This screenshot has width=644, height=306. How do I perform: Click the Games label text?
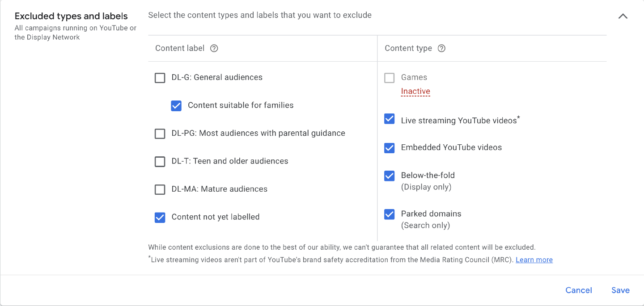click(x=414, y=77)
